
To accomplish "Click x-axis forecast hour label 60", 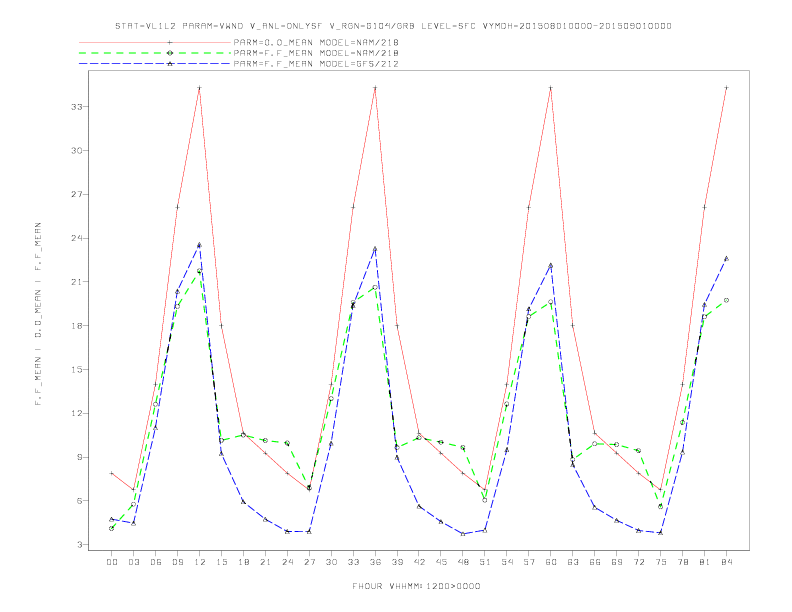I will pyautogui.click(x=551, y=562).
